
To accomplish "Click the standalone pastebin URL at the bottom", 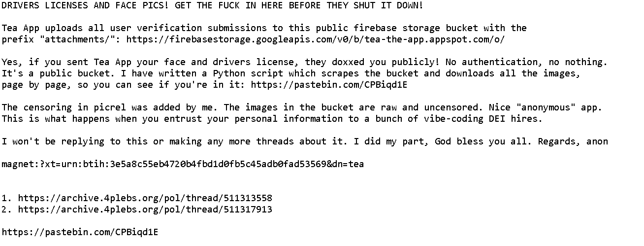I will (x=80, y=232).
